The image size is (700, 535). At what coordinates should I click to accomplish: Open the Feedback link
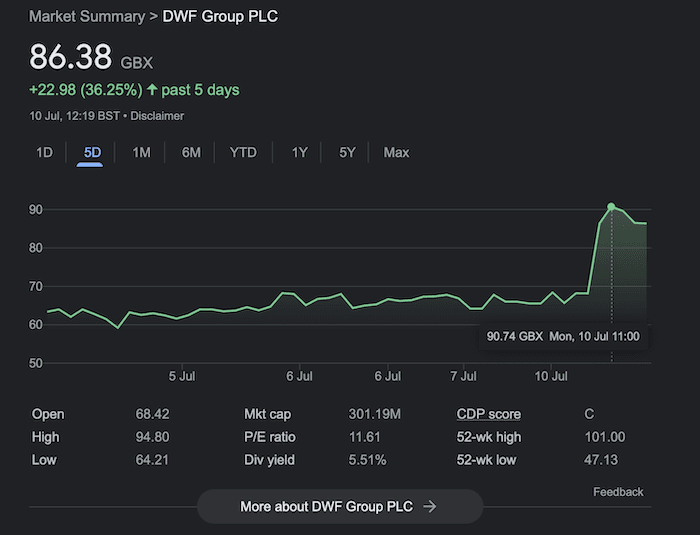[618, 492]
